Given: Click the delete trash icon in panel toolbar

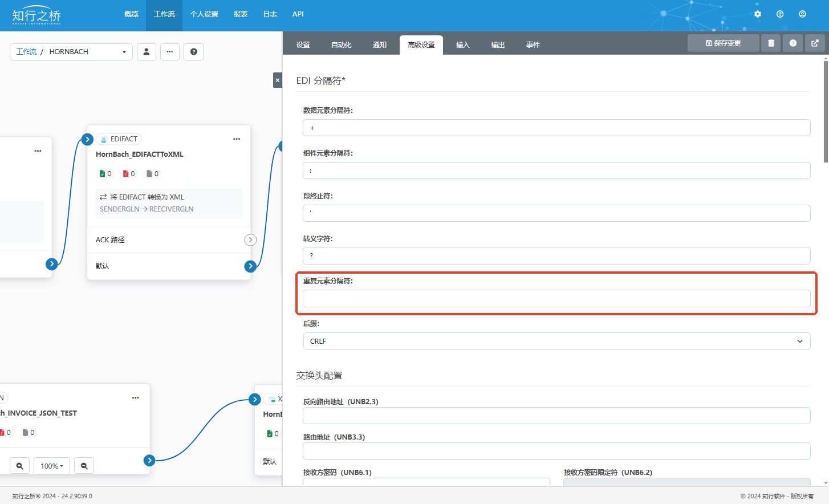Looking at the screenshot, I should [771, 43].
